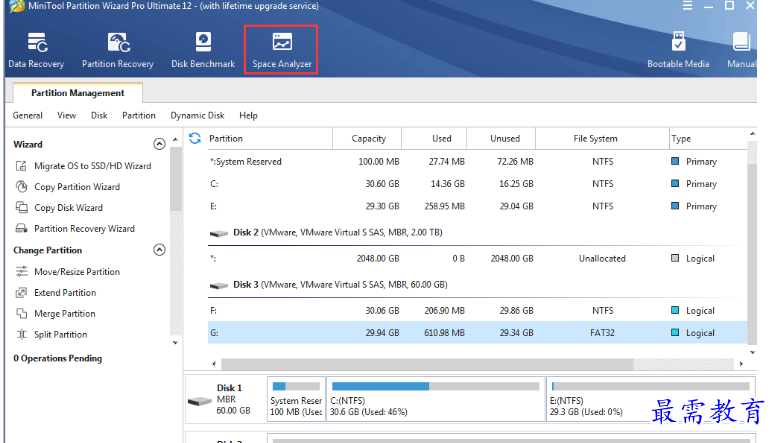Open the Partition menu
The width and height of the screenshot is (773, 443).
point(139,115)
